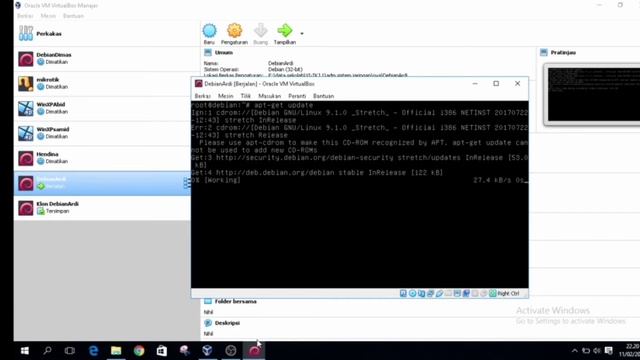Click the hard disk activity status icon
This screenshot has height=360, width=640.
click(403, 293)
